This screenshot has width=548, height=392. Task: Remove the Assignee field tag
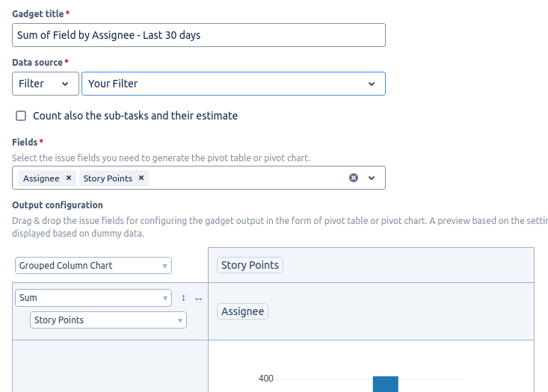69,178
